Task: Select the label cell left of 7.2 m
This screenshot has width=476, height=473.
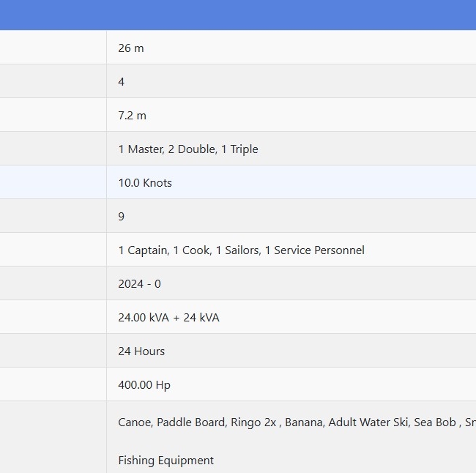Action: (53, 116)
